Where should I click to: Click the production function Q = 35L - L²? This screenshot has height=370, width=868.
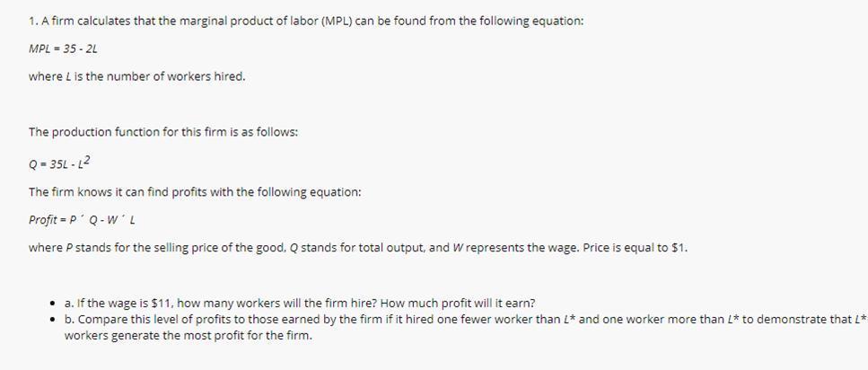pyautogui.click(x=64, y=163)
